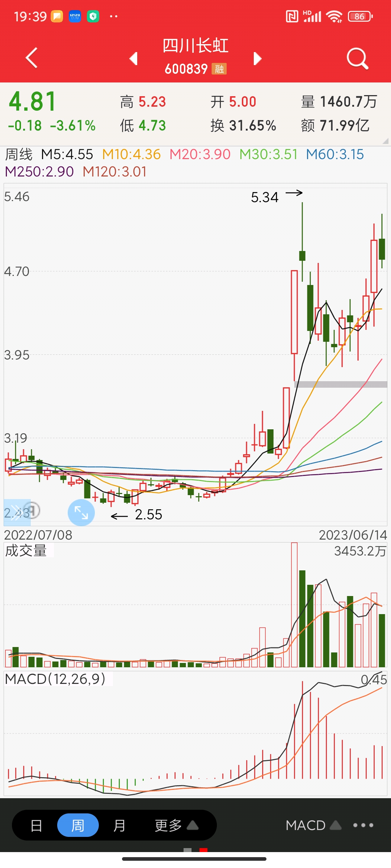Screen dimensions: 391x868
Task: Open the three-dot more options menu
Action: point(363,825)
